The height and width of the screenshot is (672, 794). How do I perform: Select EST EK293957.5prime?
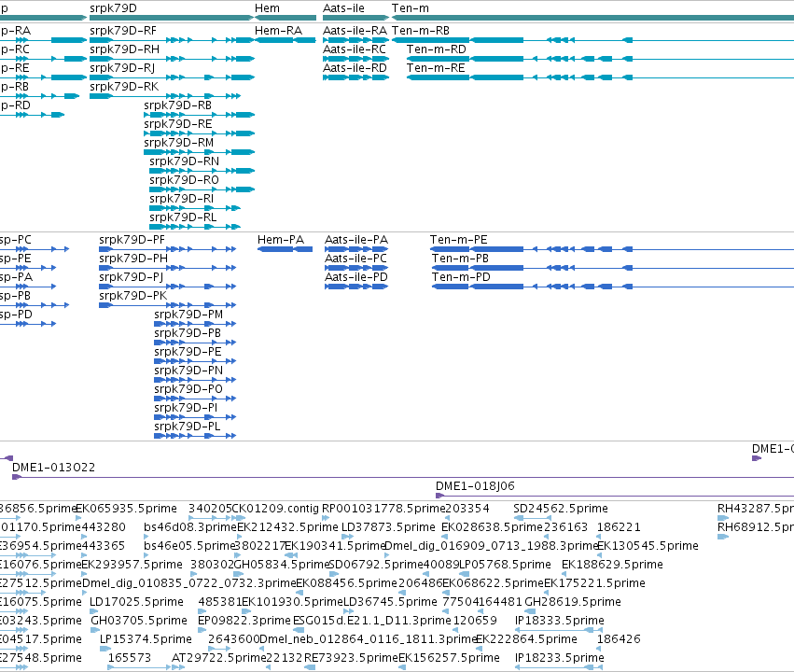(x=132, y=566)
